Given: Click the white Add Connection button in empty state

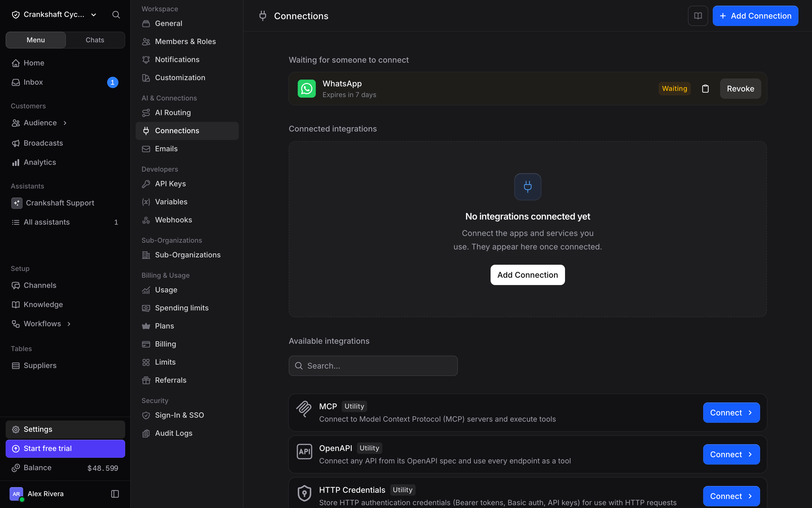Looking at the screenshot, I should [x=528, y=275].
